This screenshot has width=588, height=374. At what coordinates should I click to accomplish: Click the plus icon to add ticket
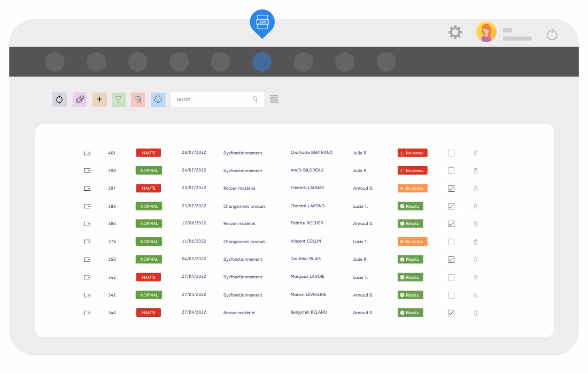pyautogui.click(x=99, y=99)
